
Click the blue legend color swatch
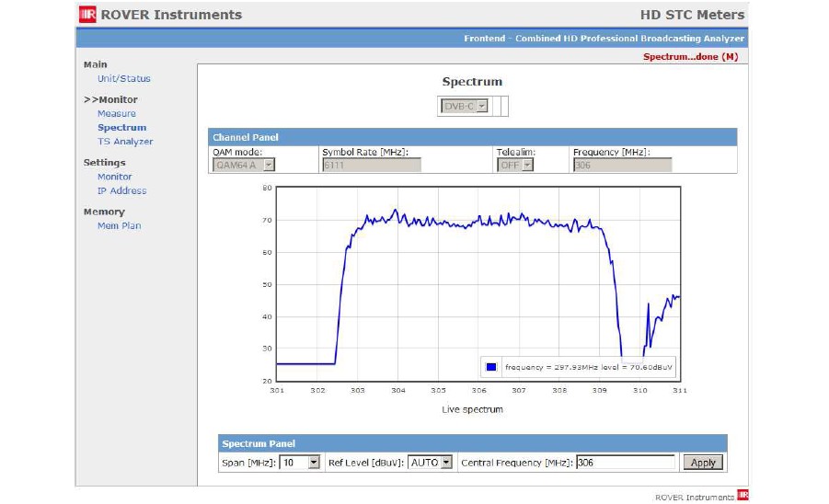click(x=491, y=367)
